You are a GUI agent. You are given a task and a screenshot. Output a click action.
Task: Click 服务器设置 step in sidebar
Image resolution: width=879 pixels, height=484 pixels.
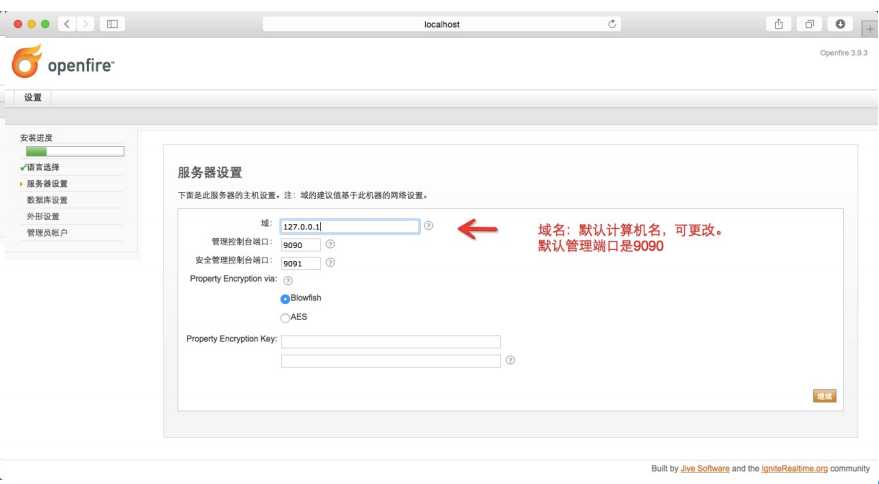point(47,183)
